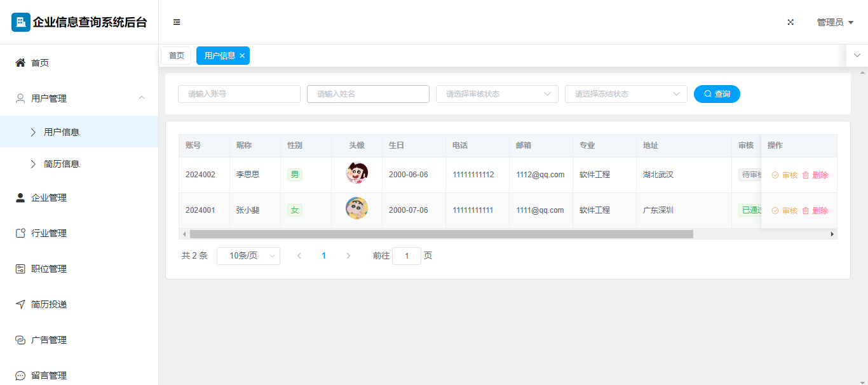Select 简历信息 in the sidebar submenu
The width and height of the screenshot is (868, 385).
coord(61,164)
